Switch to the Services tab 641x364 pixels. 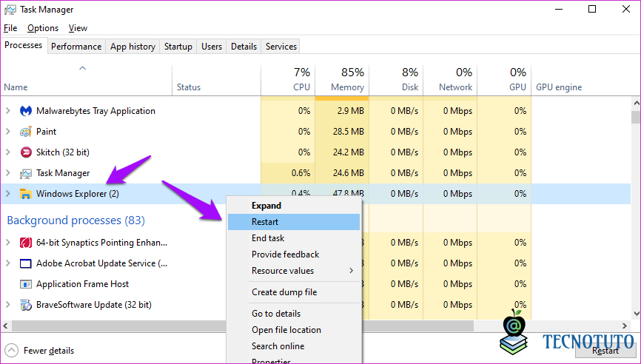pos(281,47)
